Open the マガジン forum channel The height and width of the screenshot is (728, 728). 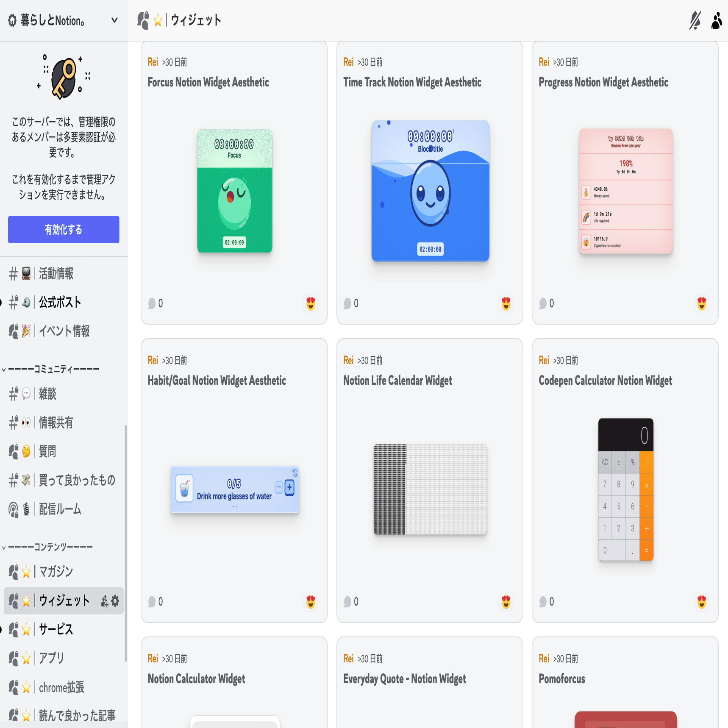tap(64, 572)
